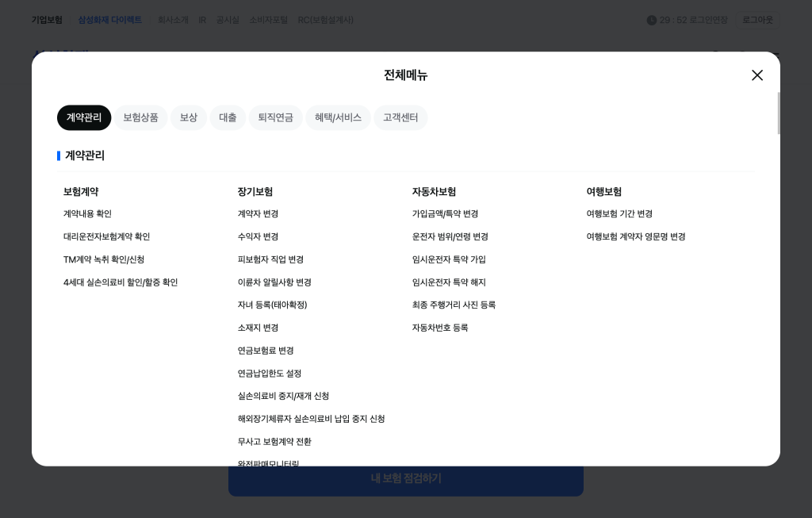
Task: Open TM계약 녹취 확인/신청
Action: [x=104, y=260]
